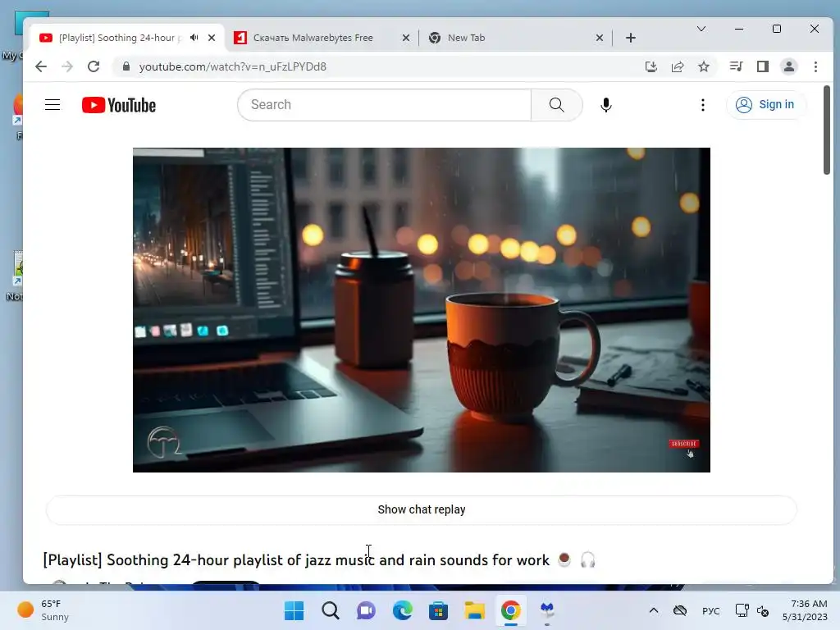840x630 pixels.
Task: Open the weather widget 65°F Sunny
Action: [44, 610]
